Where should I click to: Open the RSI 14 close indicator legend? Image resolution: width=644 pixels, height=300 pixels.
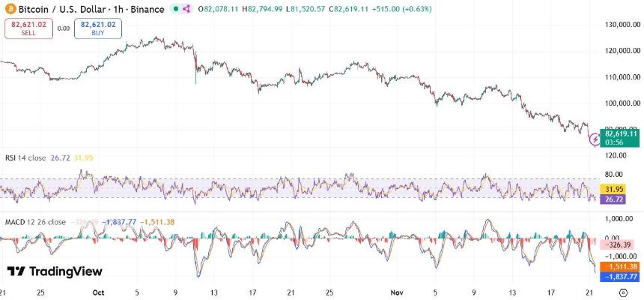click(27, 158)
